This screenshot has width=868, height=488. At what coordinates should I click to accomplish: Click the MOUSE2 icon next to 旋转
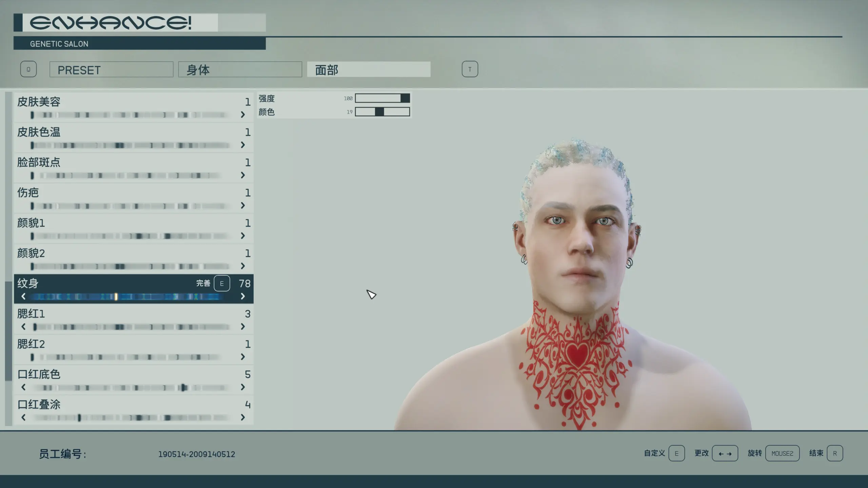click(782, 453)
